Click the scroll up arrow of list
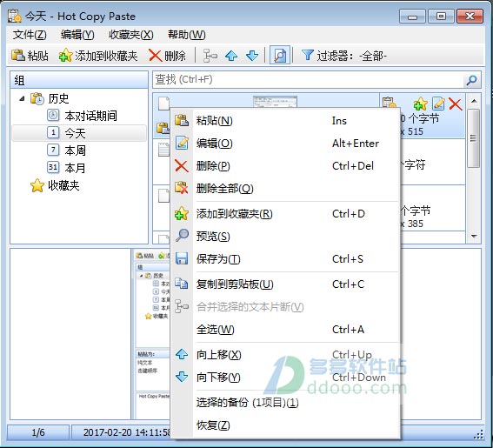The height and width of the screenshot is (448, 493). pyautogui.click(x=474, y=101)
